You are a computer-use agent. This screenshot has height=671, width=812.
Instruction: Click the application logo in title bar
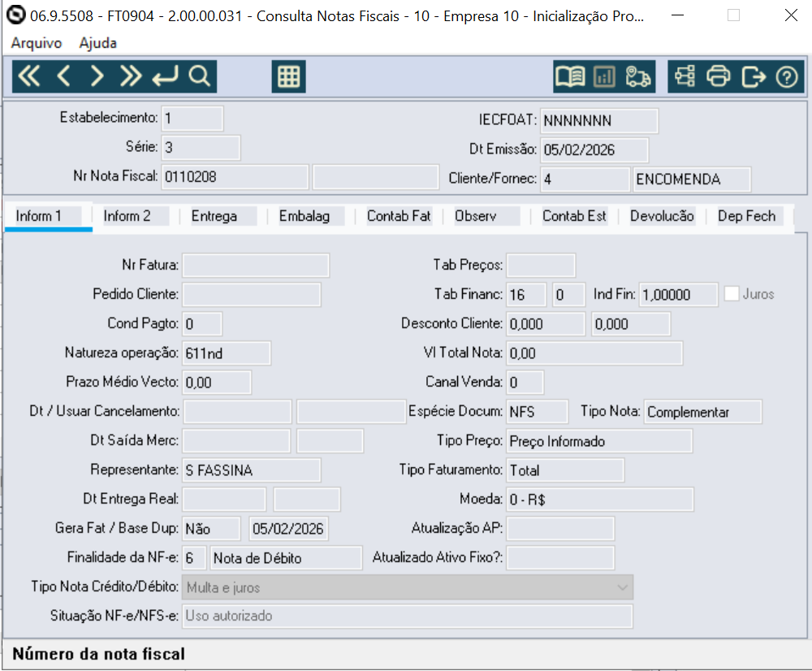point(16,15)
